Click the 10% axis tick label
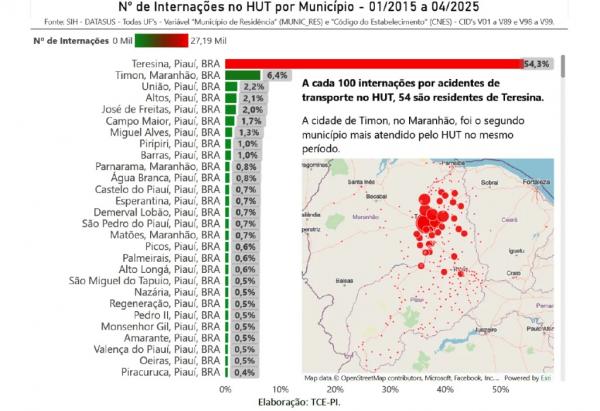 pos(280,390)
